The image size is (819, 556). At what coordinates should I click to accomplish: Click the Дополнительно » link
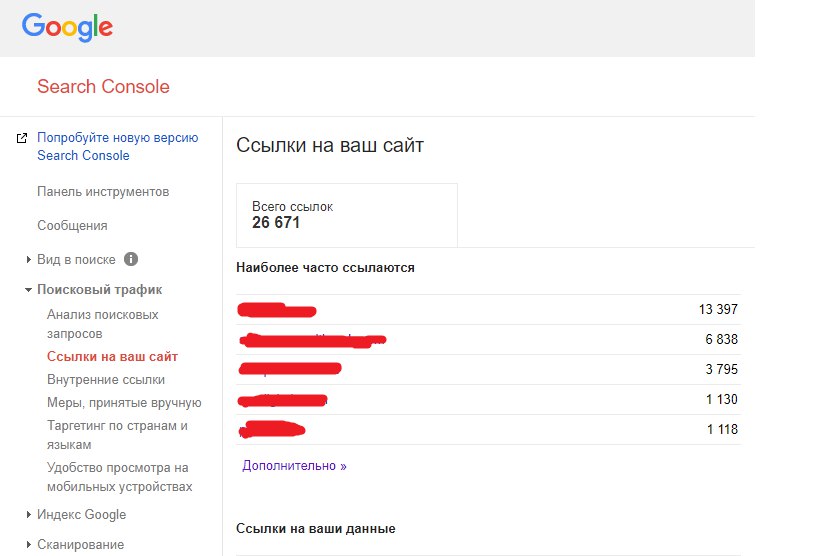(x=294, y=466)
